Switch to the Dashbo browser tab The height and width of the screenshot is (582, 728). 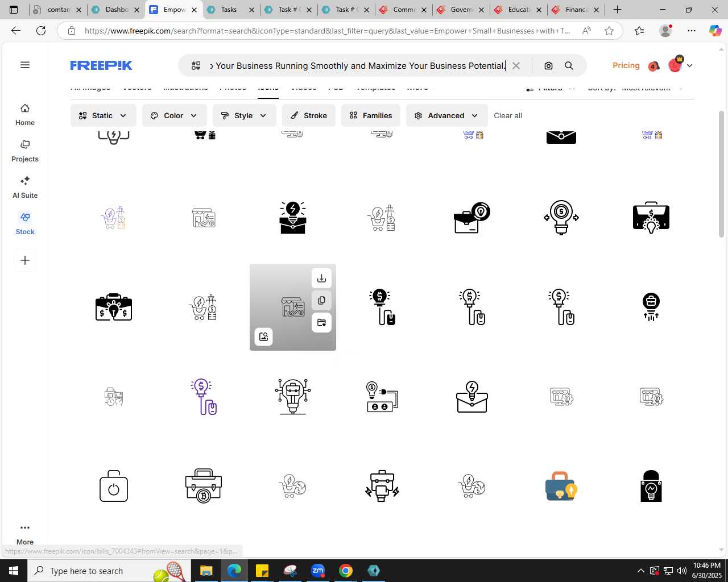coord(116,10)
